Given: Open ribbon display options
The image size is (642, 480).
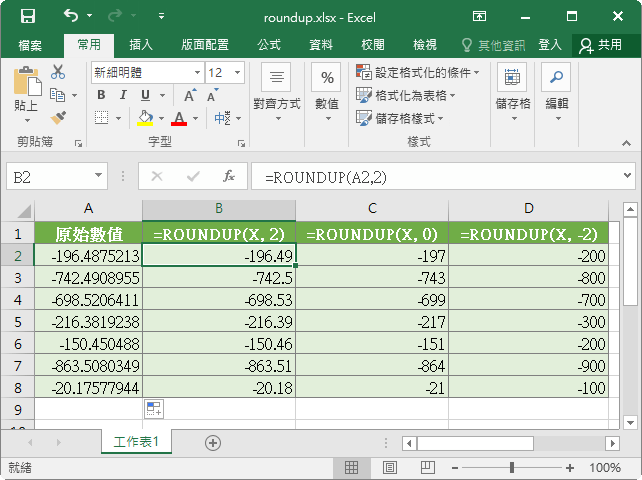Looking at the screenshot, I should click(x=479, y=16).
